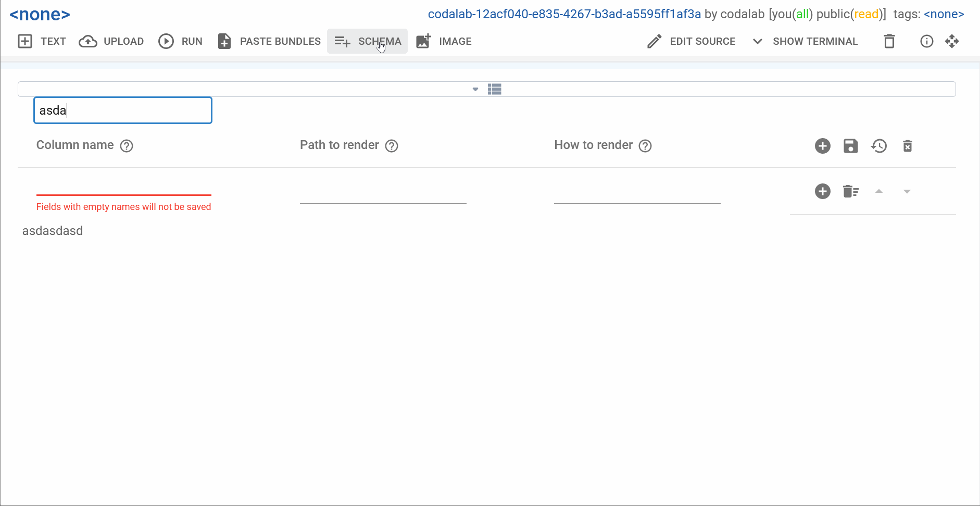Screen dimensions: 980x506
Task: Select the Schema tab in the toolbar
Action: 367,41
